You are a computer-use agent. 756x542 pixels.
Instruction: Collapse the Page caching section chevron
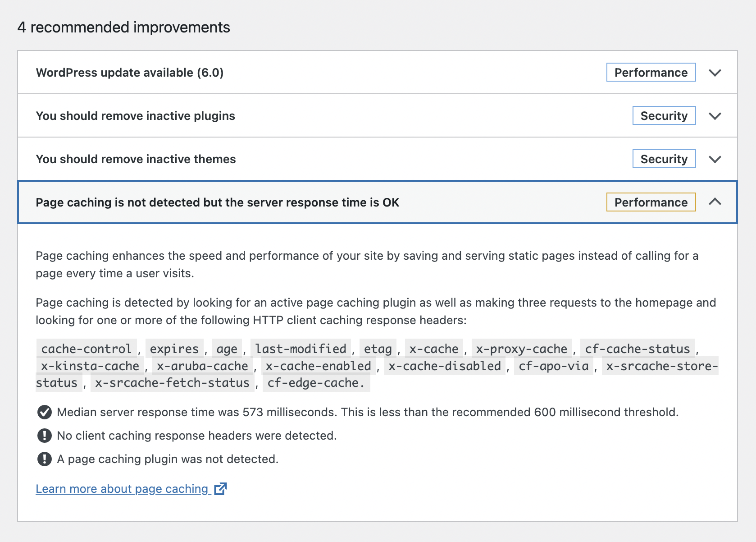coord(715,202)
